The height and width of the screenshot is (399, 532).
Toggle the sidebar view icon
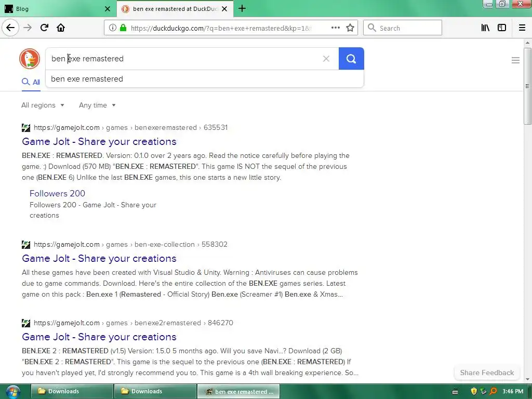(502, 28)
